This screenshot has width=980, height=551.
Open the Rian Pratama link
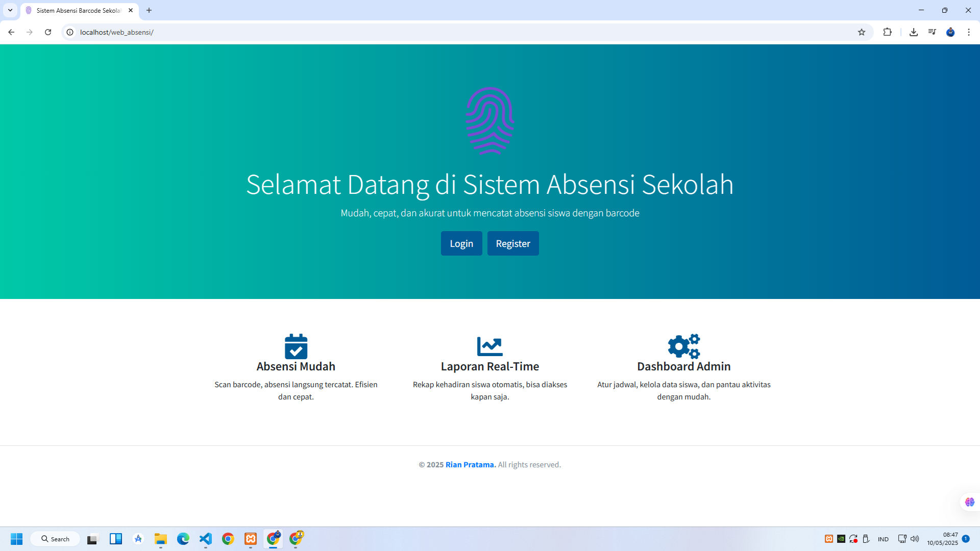tap(470, 464)
